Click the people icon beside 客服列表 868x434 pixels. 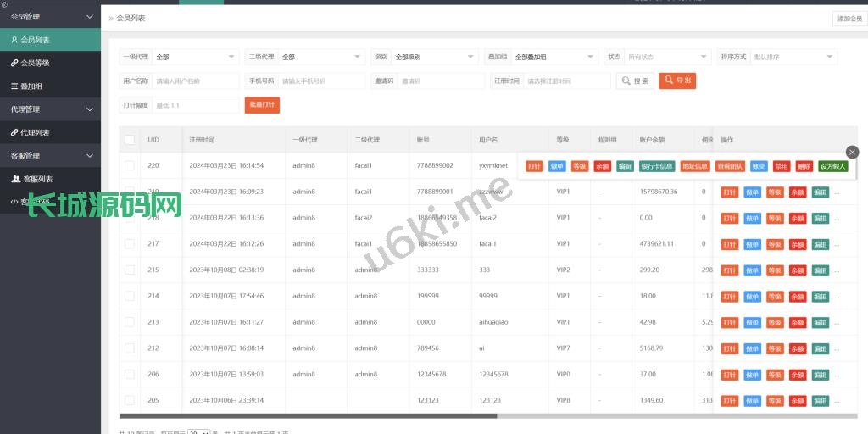point(15,179)
